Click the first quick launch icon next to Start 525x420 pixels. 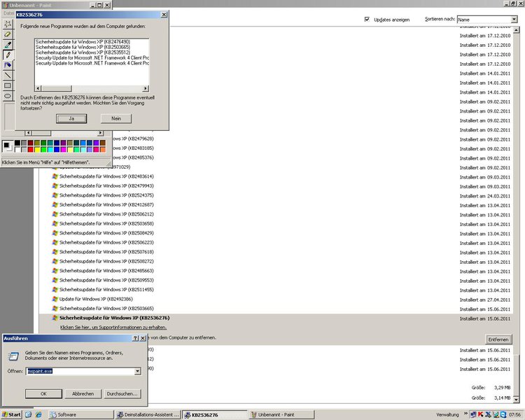pos(29,414)
